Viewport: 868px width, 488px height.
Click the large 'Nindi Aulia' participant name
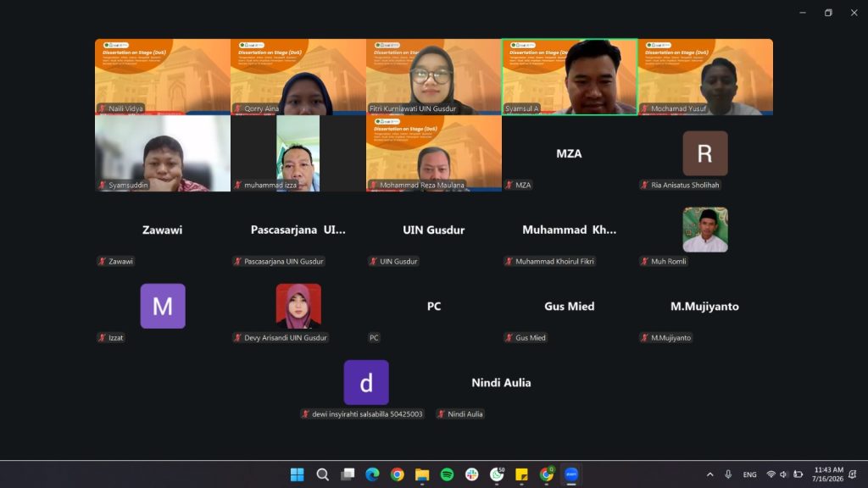click(x=502, y=382)
